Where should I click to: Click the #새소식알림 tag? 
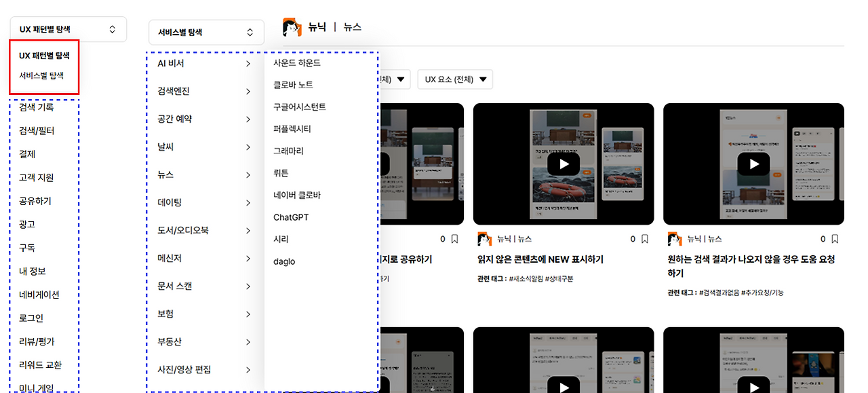pyautogui.click(x=526, y=278)
